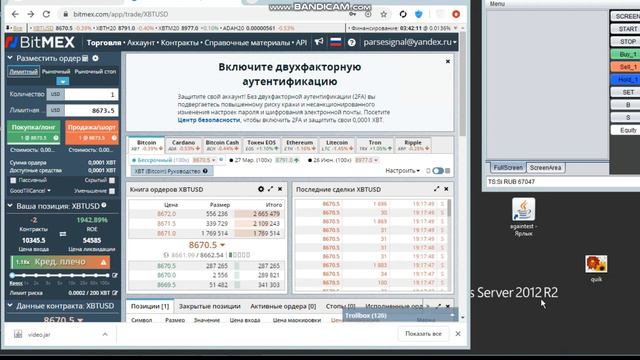The image size is (640, 360).
Task: Open the Контракты menu
Action: pos(179,42)
